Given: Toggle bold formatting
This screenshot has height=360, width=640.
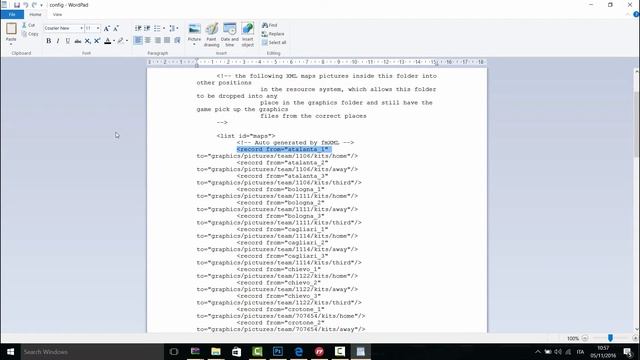Looking at the screenshot, I should pos(49,41).
